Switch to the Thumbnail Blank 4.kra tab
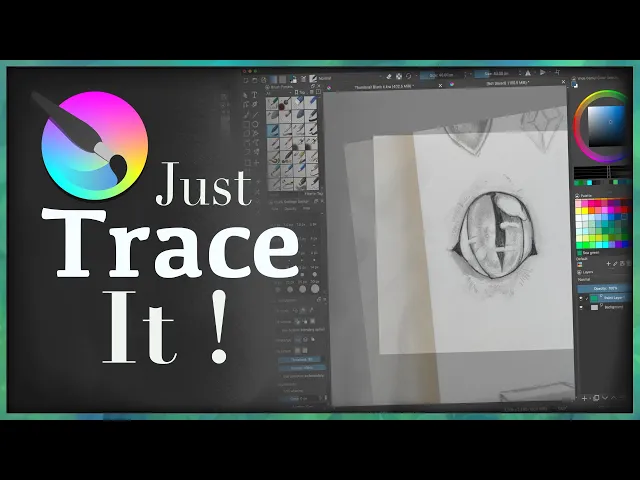This screenshot has width=640, height=480. (x=383, y=87)
